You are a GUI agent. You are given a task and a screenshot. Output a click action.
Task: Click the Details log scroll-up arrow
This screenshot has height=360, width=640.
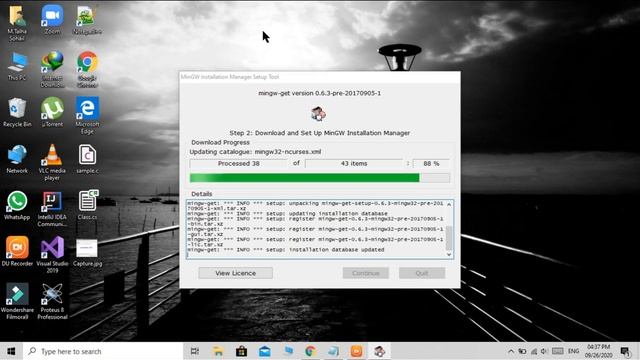pos(449,204)
